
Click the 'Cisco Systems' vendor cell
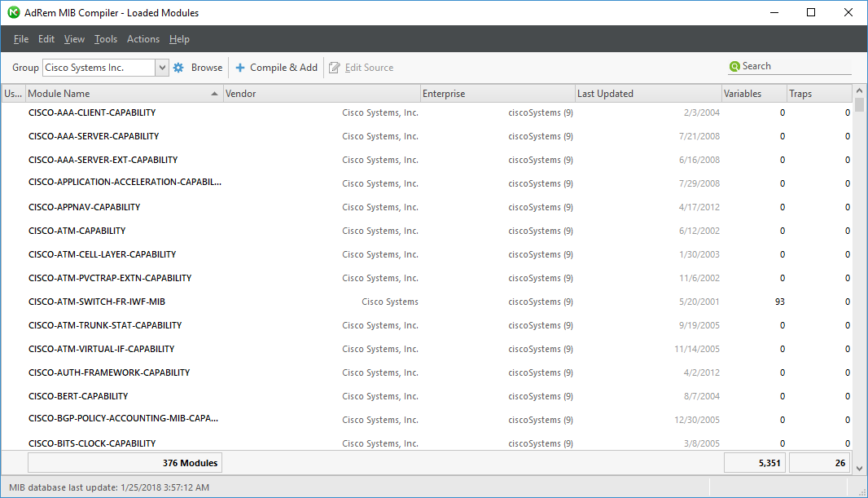(390, 302)
